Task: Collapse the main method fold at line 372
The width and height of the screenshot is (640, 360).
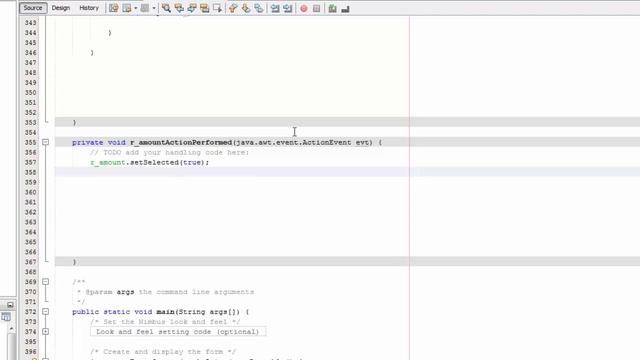Action: 45,311
